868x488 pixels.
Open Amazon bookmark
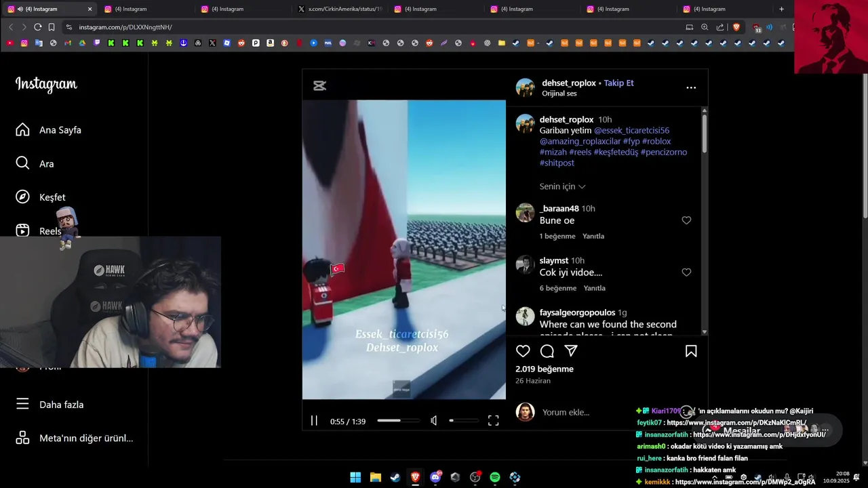(270, 43)
